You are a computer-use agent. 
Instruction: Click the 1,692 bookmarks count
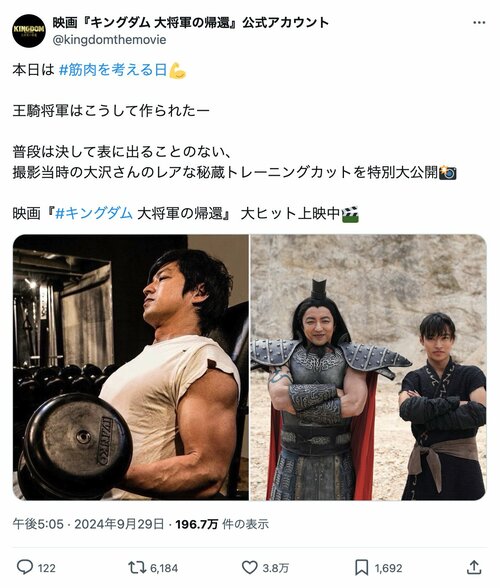388,568
